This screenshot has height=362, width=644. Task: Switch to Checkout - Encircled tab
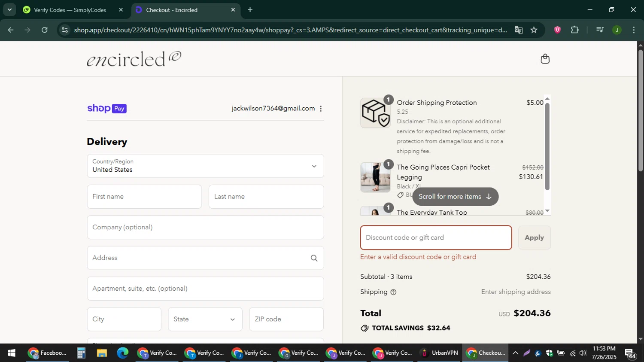tap(185, 9)
